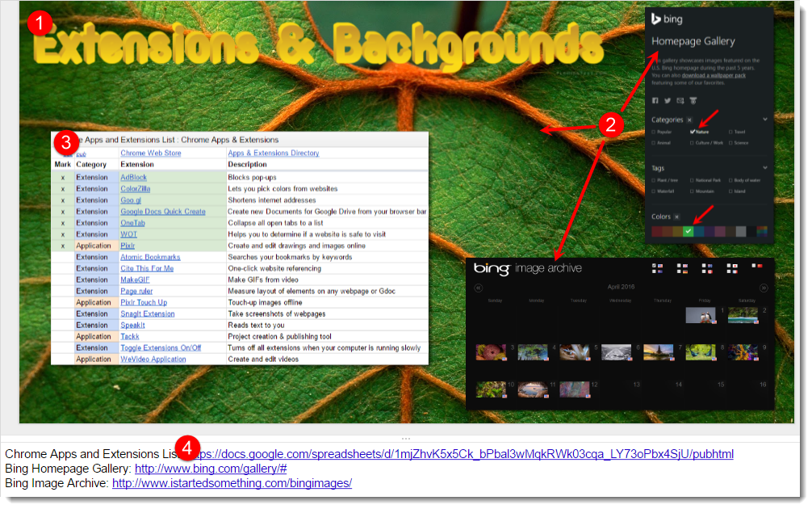Check the Culture / Work category
This screenshot has width=812, height=509.
point(692,142)
